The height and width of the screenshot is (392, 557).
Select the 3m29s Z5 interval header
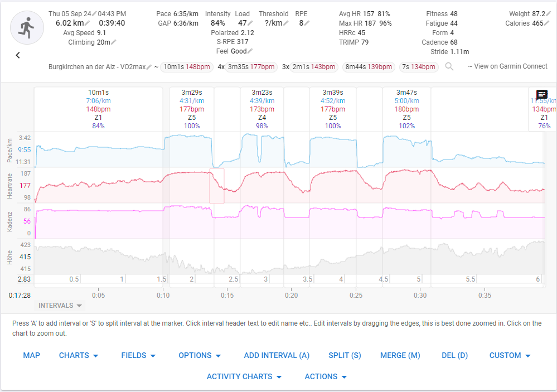(192, 109)
